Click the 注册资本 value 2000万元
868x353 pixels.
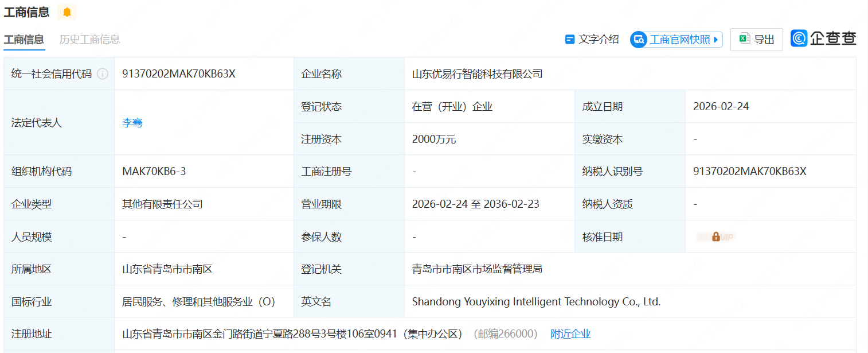434,139
